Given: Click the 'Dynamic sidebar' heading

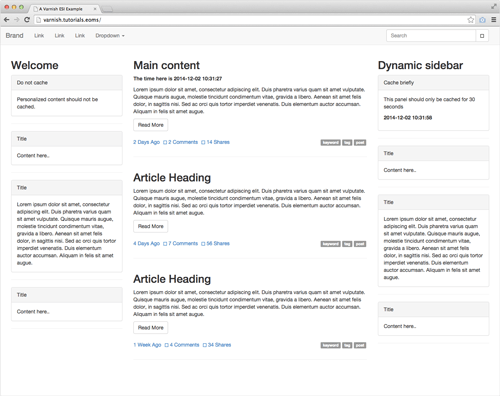Looking at the screenshot, I should pyautogui.click(x=420, y=65).
